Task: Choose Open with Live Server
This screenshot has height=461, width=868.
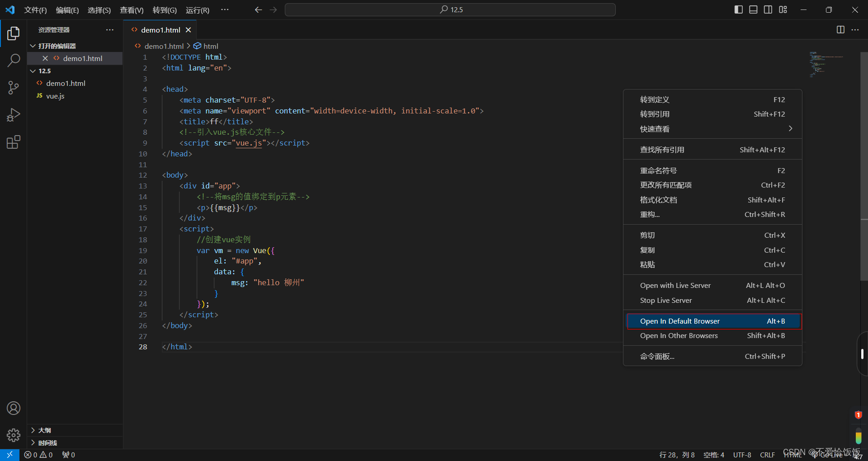Action: (x=712, y=285)
